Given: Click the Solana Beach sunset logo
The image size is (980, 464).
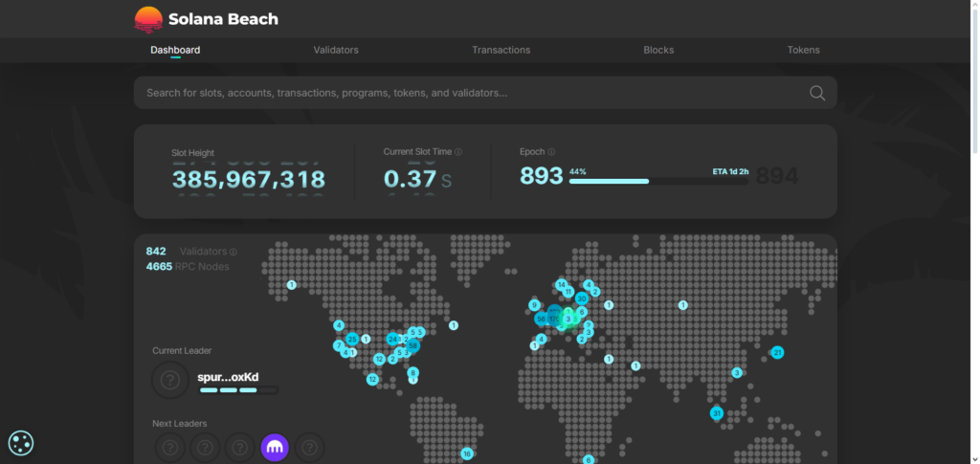Looking at the screenshot, I should point(148,18).
